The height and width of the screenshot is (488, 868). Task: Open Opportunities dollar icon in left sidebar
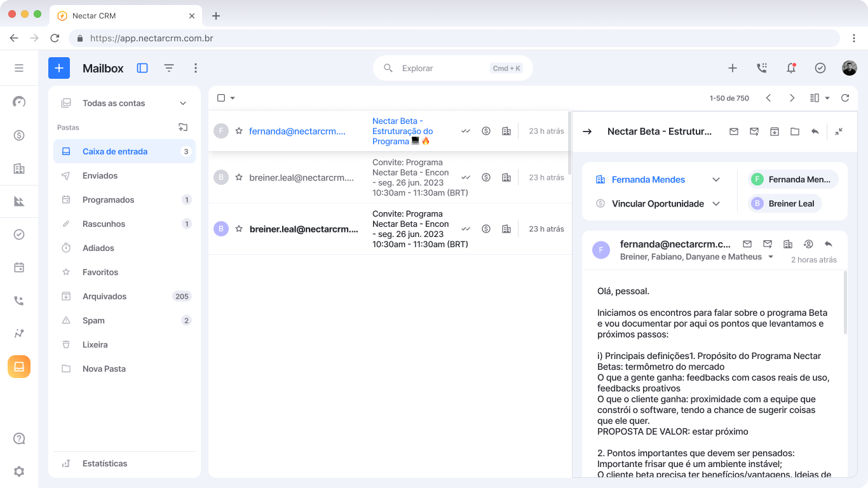pos(19,135)
